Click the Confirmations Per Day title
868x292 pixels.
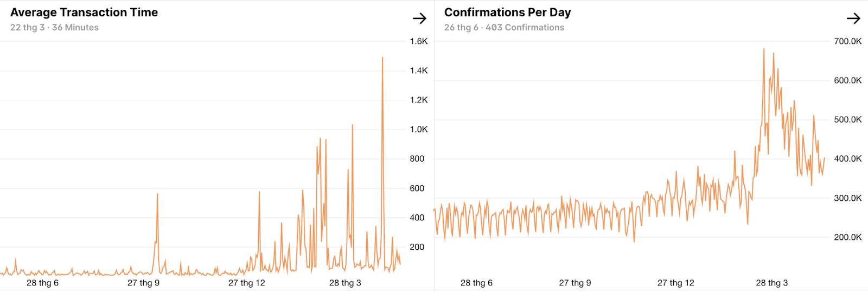pyautogui.click(x=507, y=12)
